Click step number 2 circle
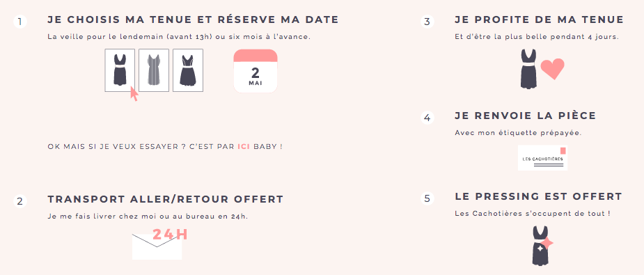This screenshot has height=275, width=644. point(19,201)
